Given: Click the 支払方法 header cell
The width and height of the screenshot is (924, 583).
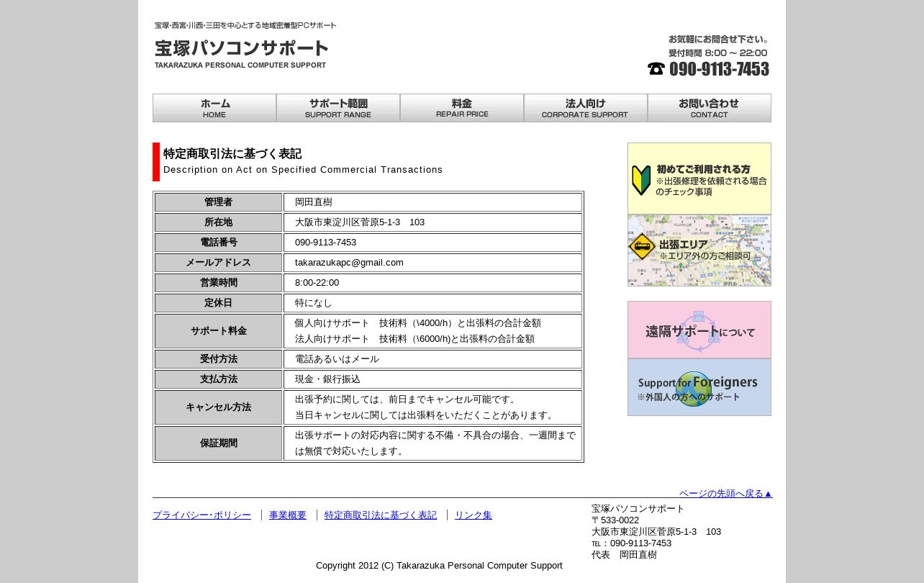Looking at the screenshot, I should [x=218, y=379].
